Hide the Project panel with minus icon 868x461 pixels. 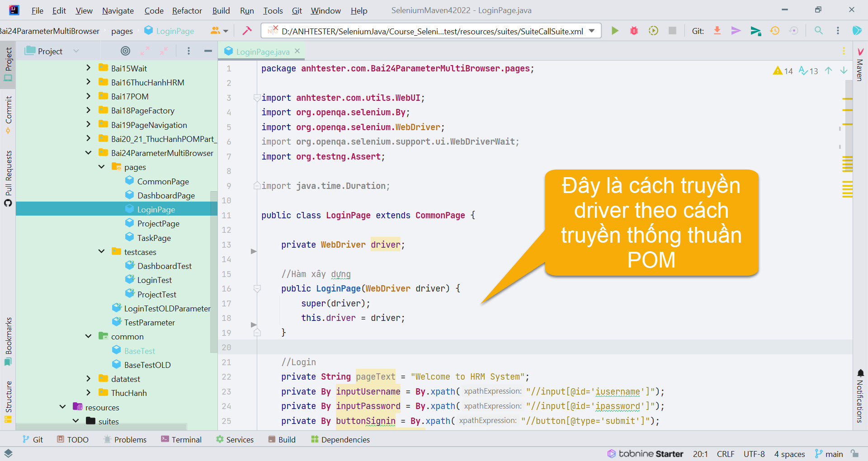pos(208,51)
